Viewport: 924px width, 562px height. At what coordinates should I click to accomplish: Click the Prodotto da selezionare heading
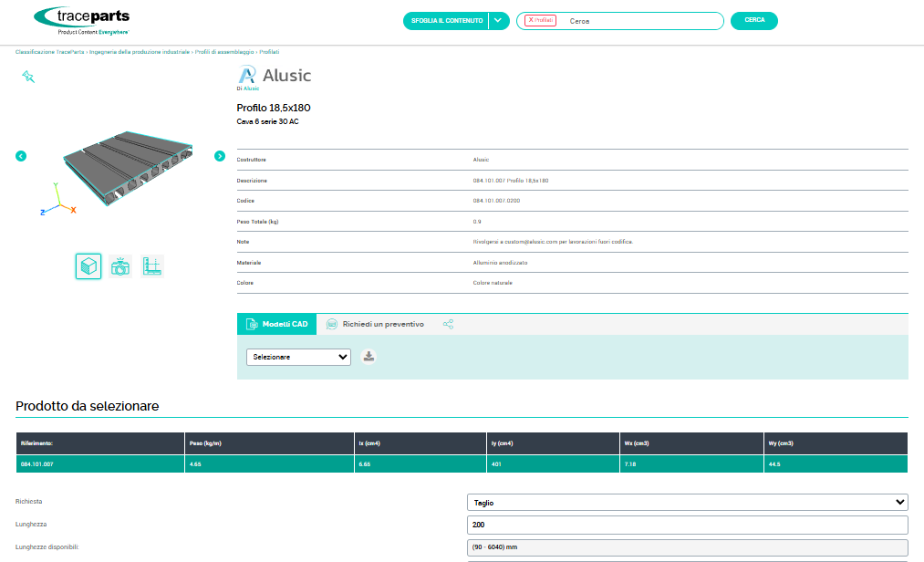click(88, 406)
